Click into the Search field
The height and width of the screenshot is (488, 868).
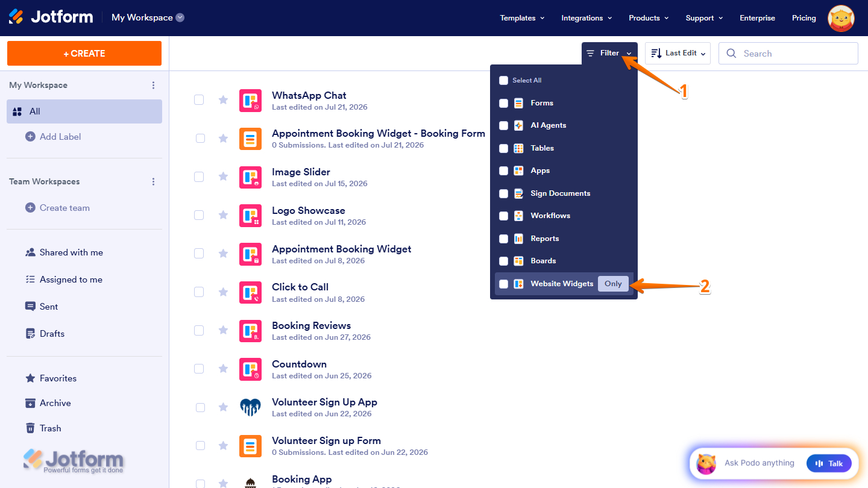(x=788, y=54)
